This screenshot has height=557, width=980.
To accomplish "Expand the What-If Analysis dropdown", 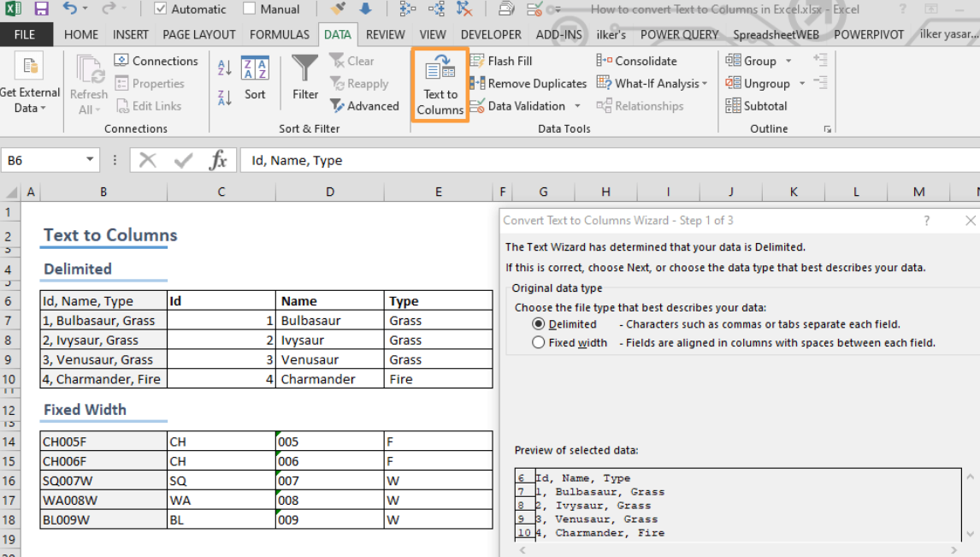I will point(705,83).
